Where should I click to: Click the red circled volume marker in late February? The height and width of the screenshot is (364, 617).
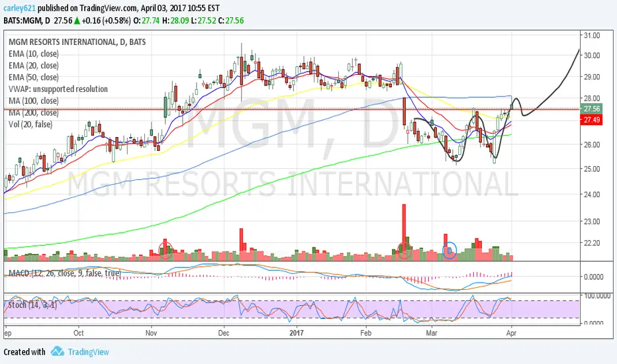tap(404, 250)
